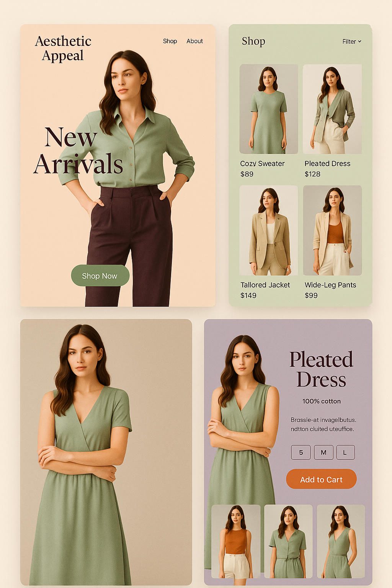
Task: Open the Tailored Jacket product image
Action: point(269,230)
